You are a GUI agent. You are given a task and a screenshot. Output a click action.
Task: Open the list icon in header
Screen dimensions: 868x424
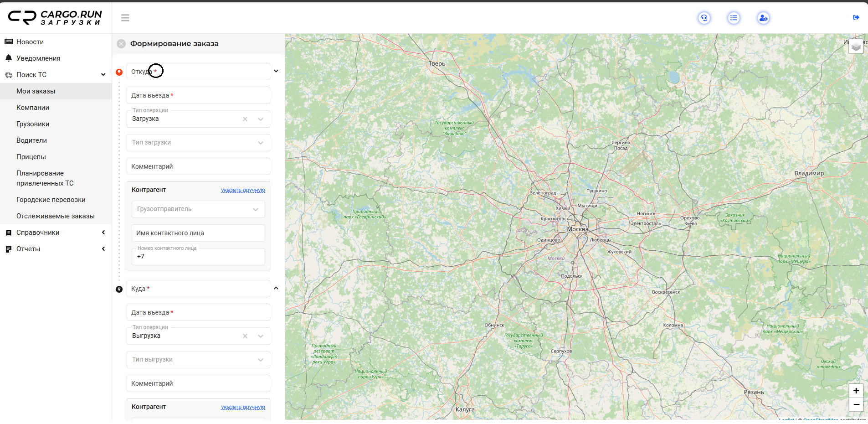click(x=734, y=18)
